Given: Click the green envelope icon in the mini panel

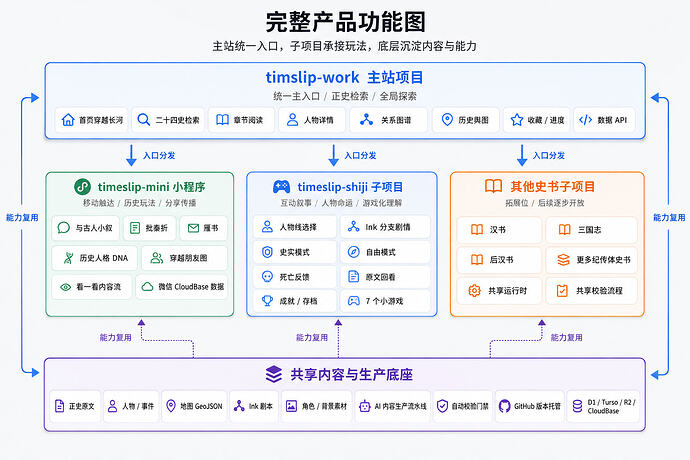Looking at the screenshot, I should 193,228.
